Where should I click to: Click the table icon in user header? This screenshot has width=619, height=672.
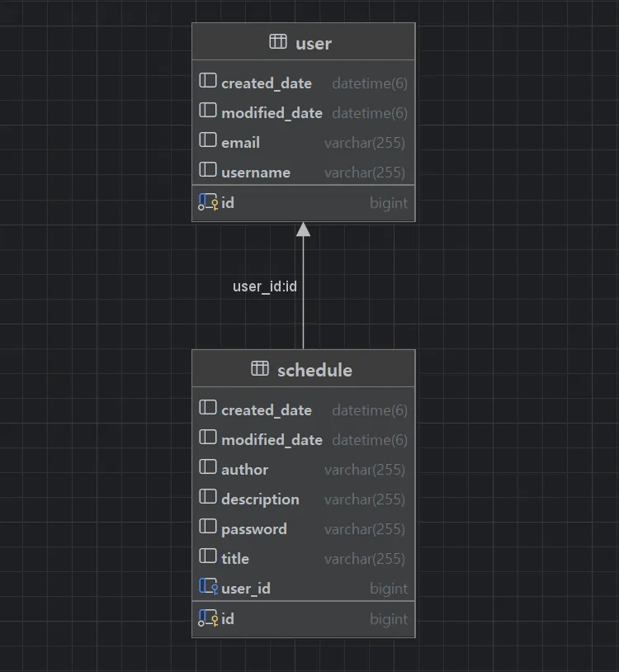coord(278,42)
